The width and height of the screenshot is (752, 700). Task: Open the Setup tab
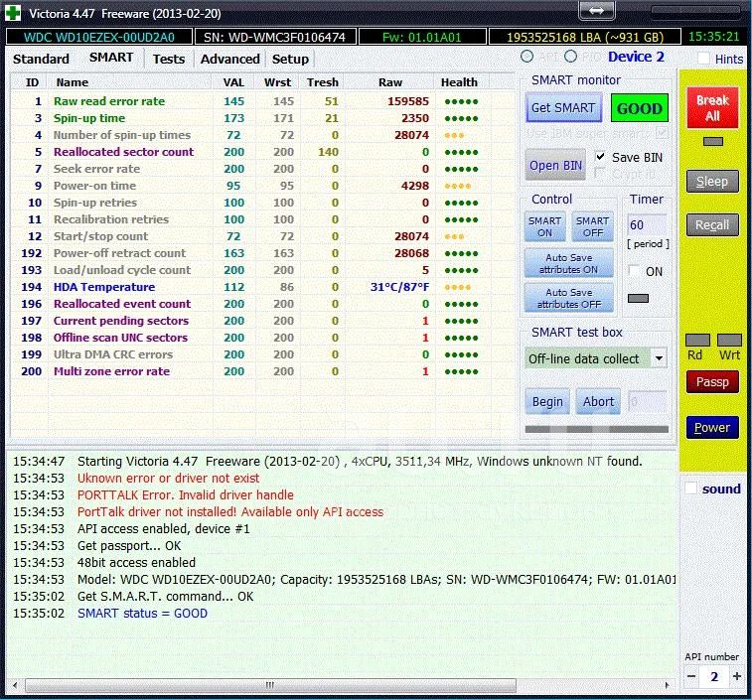point(290,59)
